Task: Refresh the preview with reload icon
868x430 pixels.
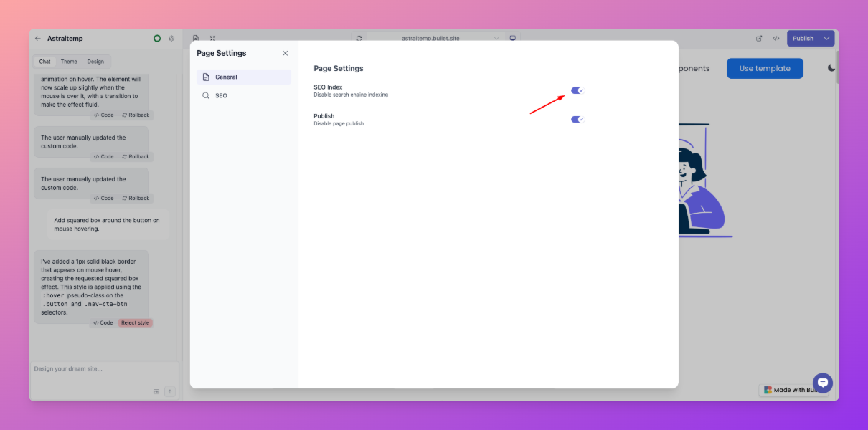Action: (x=359, y=38)
